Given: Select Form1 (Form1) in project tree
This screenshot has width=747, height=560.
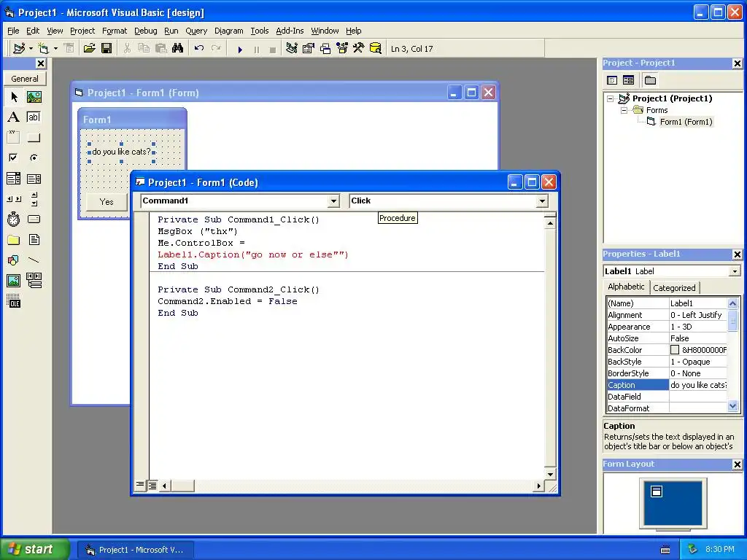Looking at the screenshot, I should point(686,122).
